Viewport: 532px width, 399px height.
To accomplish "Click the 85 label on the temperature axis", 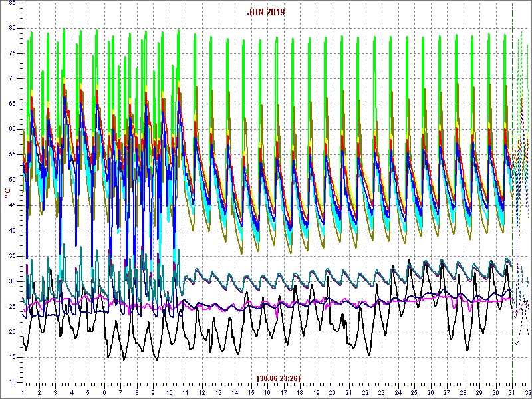I will [x=12, y=3].
